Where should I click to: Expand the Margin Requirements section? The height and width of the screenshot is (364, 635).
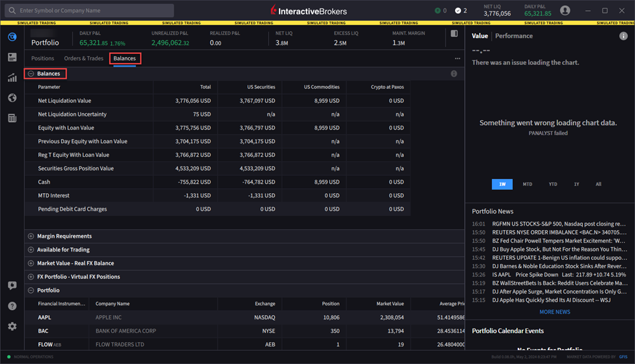tap(31, 236)
